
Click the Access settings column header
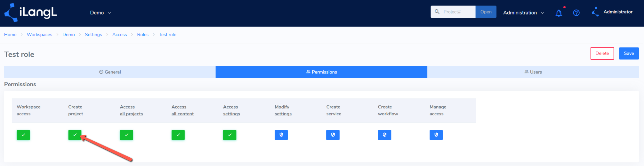coord(231,110)
